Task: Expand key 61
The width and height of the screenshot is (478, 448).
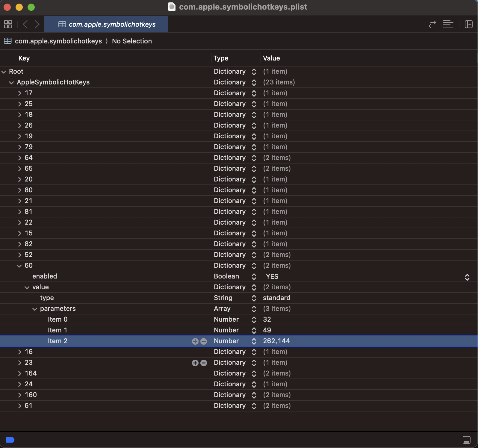Action: tap(20, 406)
